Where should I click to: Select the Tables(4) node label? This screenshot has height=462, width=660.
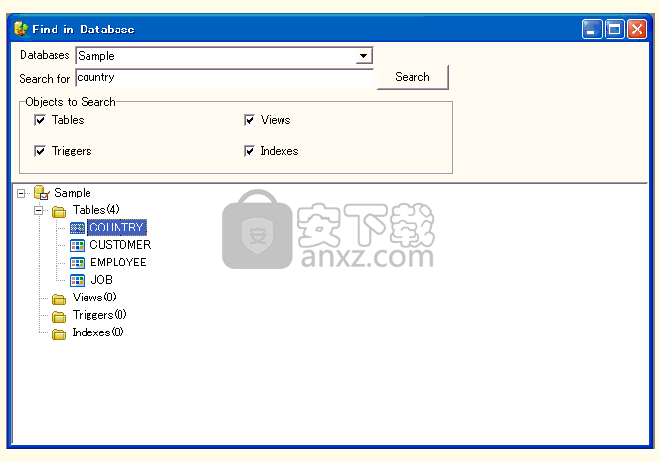96,210
